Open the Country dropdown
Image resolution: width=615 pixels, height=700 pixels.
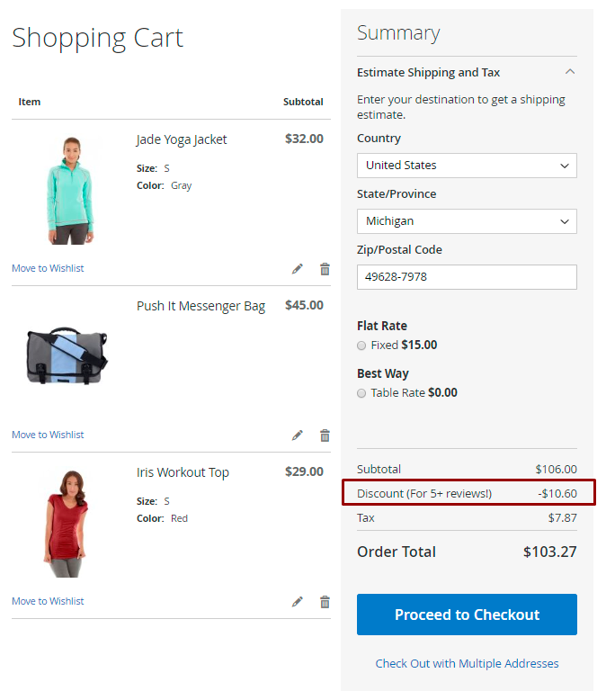click(x=467, y=166)
